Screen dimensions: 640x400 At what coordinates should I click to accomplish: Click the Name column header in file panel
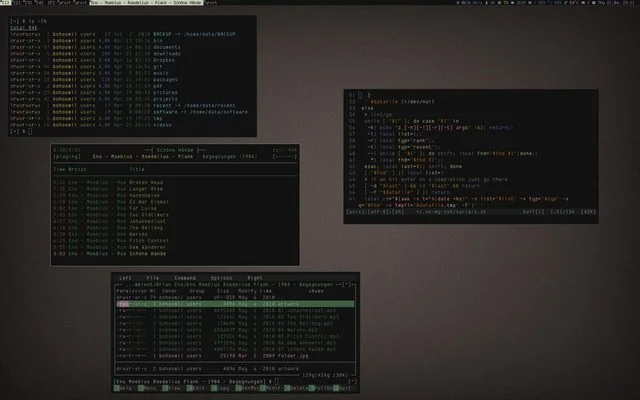tap(316, 291)
